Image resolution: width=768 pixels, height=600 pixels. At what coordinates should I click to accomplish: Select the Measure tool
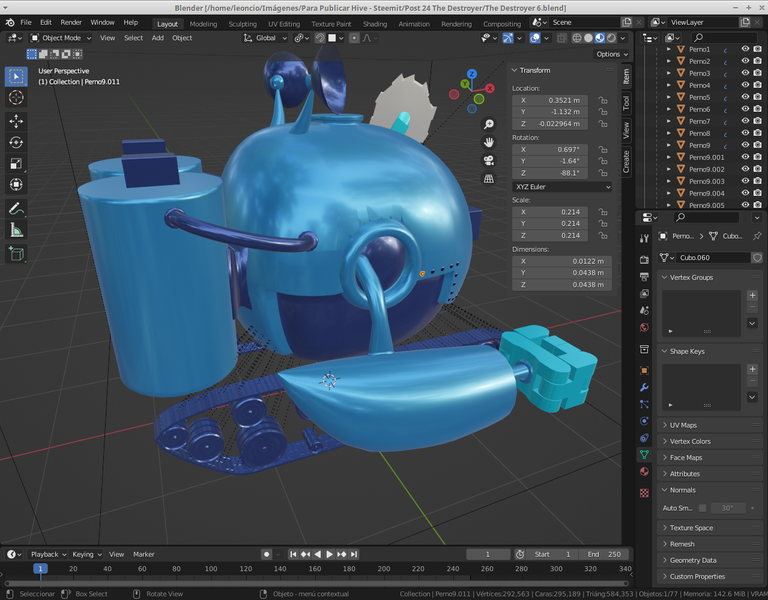16,230
